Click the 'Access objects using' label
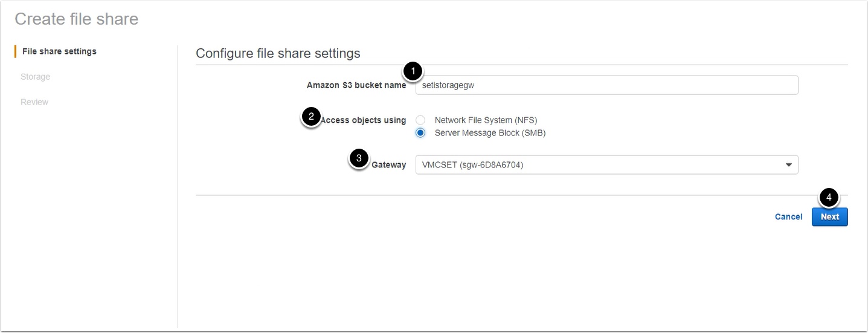The height and width of the screenshot is (333, 868). (363, 120)
